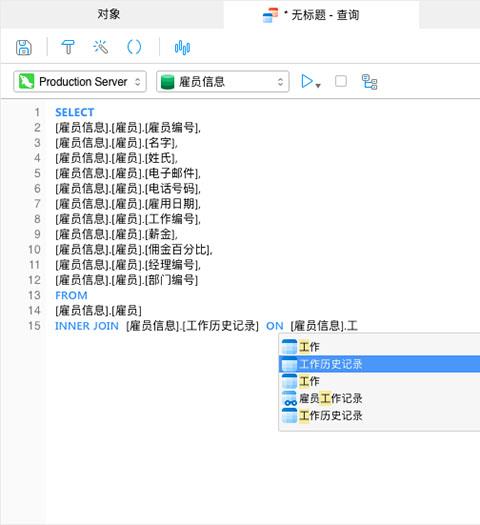The image size is (480, 525).
Task: Click the Stop square button
Action: 341,81
